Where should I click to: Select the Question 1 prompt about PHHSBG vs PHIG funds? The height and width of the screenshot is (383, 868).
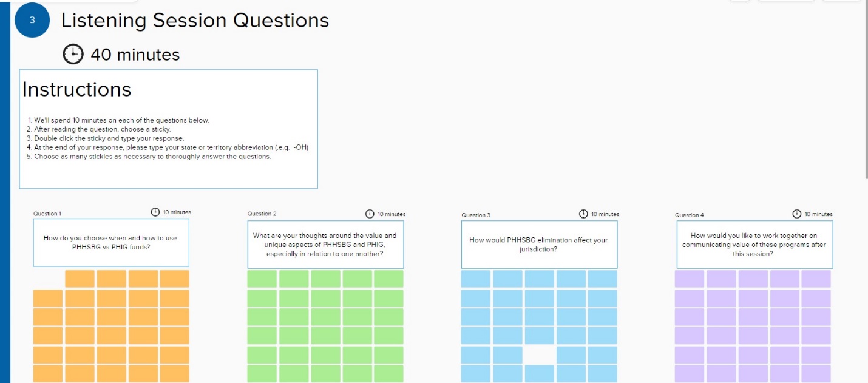point(110,243)
